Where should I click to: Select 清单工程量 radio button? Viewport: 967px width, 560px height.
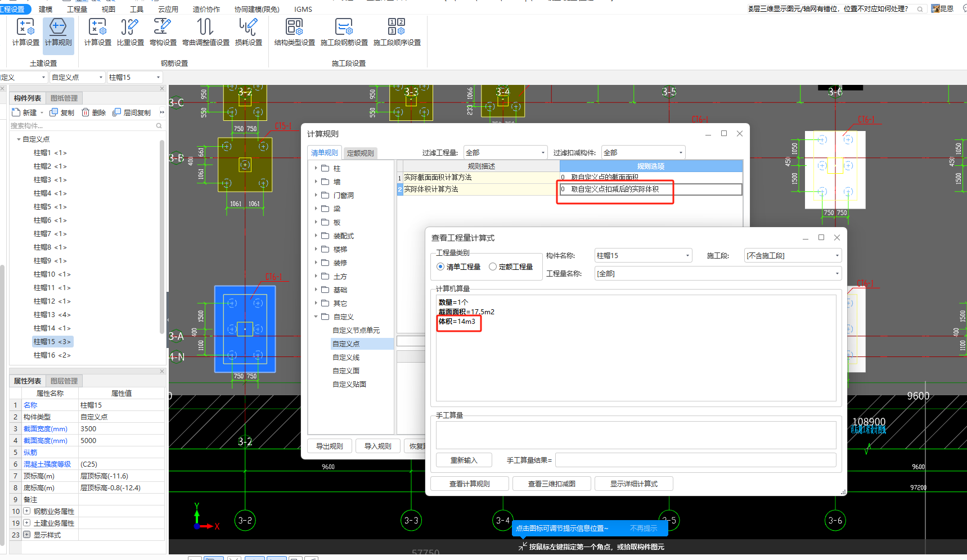(x=440, y=267)
